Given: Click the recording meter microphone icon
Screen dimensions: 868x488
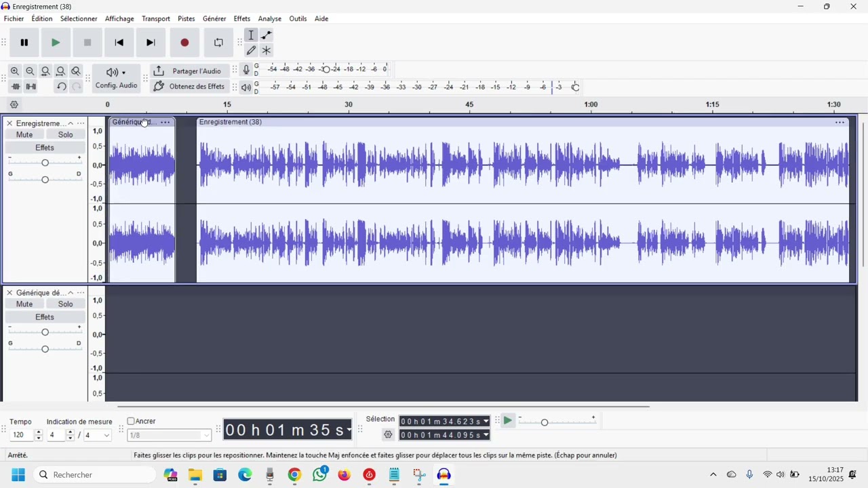Looking at the screenshot, I should pos(246,70).
